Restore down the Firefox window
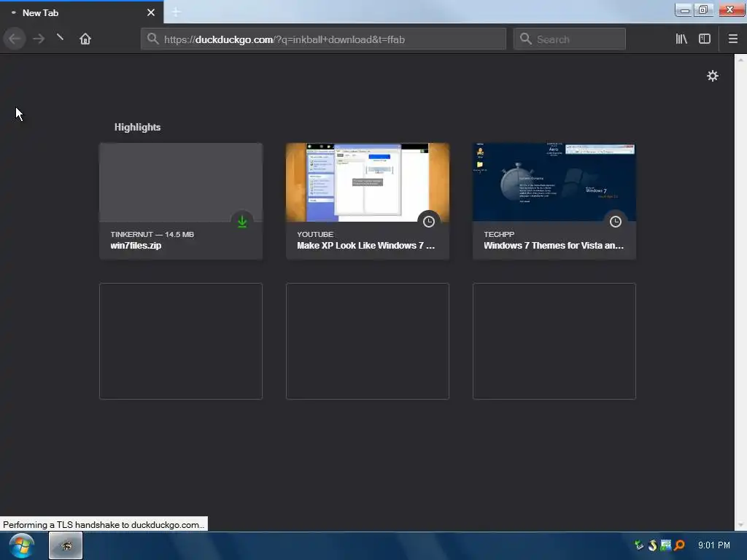This screenshot has width=747, height=560. tap(703, 10)
